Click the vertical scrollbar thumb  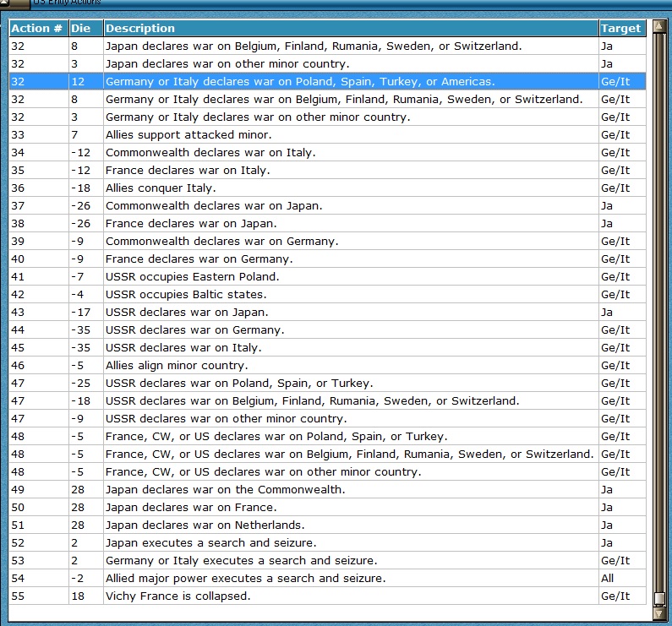659,598
